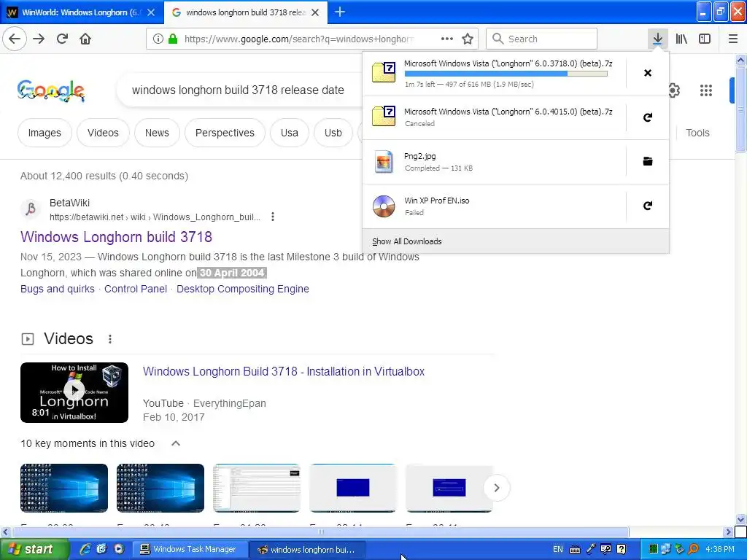Open the Library toolbar icon
Viewport: 747px width, 560px height.
[x=681, y=39]
